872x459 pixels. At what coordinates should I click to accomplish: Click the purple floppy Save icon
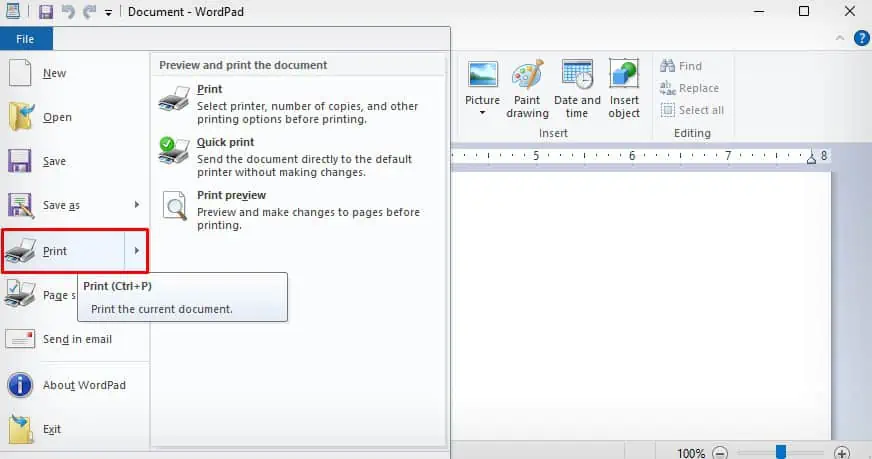tap(19, 161)
